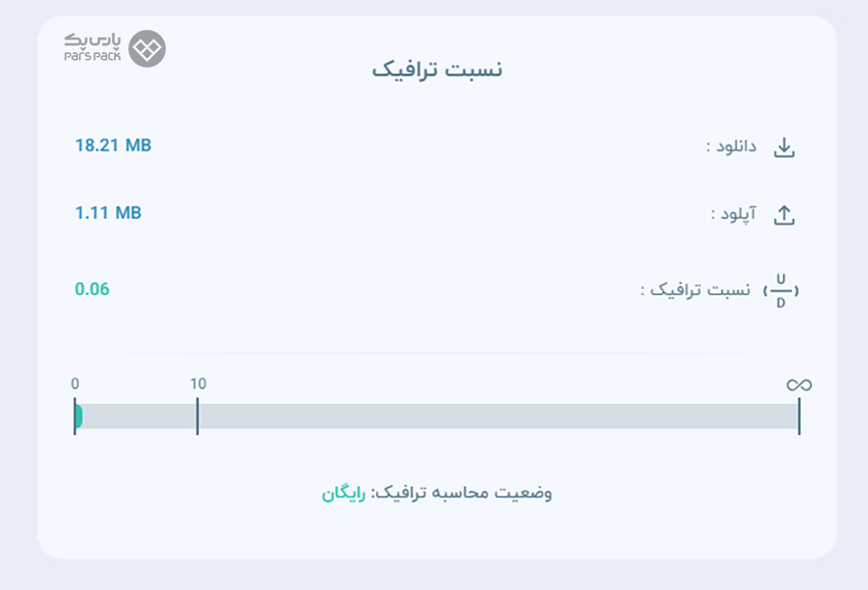The image size is (868, 590).
Task: Click the infinity symbol above the bar
Action: [800, 385]
